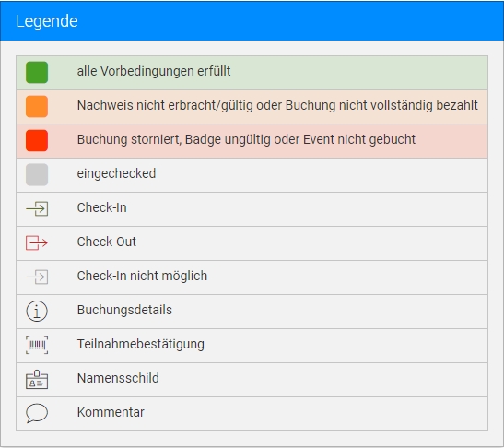Click the Kommentar label text
The height and width of the screenshot is (448, 504).
point(111,412)
